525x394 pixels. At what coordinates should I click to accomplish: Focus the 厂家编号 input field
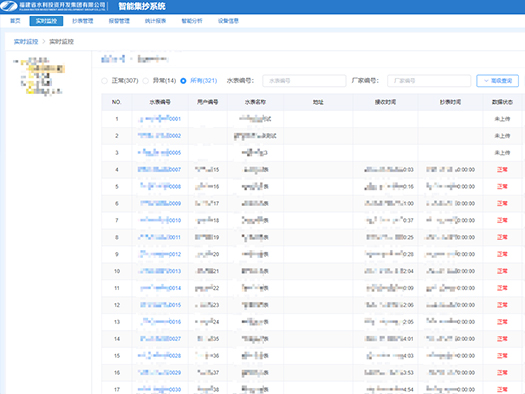click(x=429, y=81)
